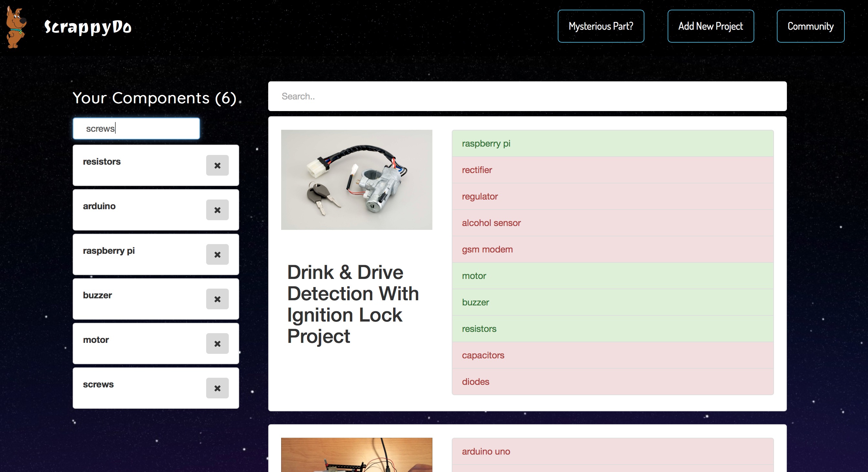Image resolution: width=868 pixels, height=472 pixels.
Task: Delete the arduino component with X
Action: [217, 210]
